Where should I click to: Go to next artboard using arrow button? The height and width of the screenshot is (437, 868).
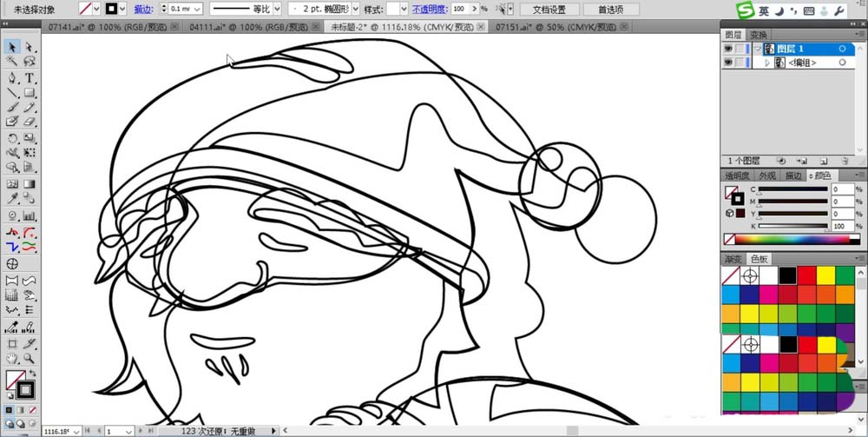[x=141, y=431]
